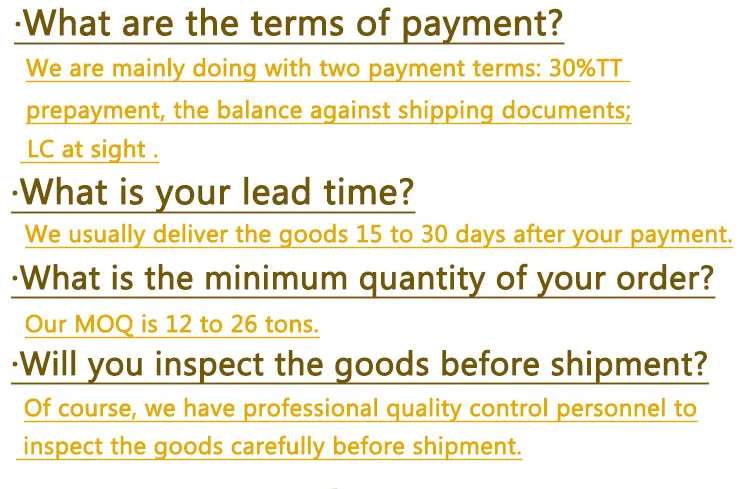The height and width of the screenshot is (489, 750).
Task: Select the 'Our MOQ is 12 to 26 tons' answer
Action: 171,324
